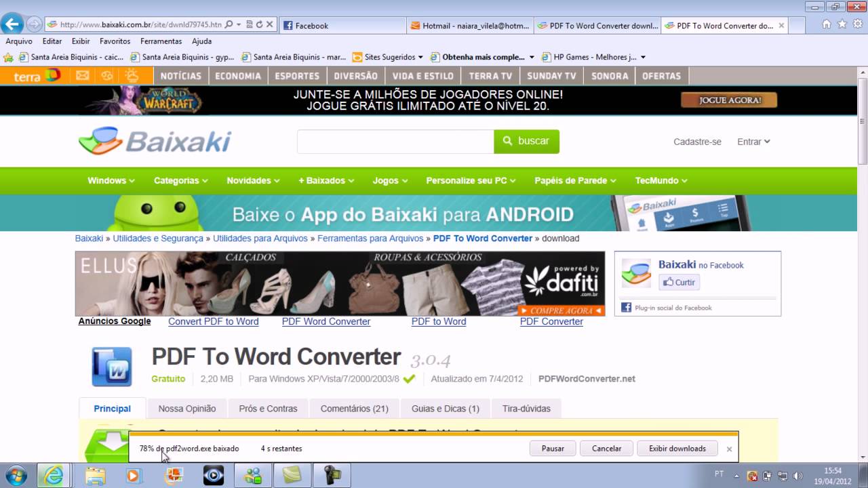Expand the Novidades menu
Image resolution: width=868 pixels, height=488 pixels.
[x=253, y=180]
